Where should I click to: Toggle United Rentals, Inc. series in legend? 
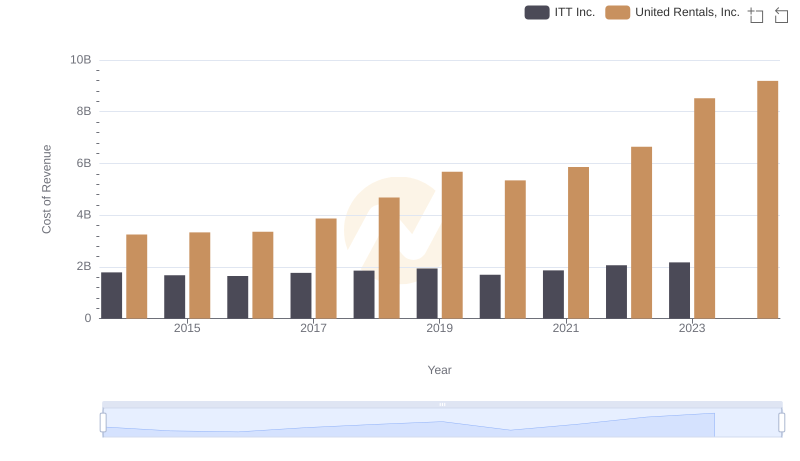tap(672, 12)
